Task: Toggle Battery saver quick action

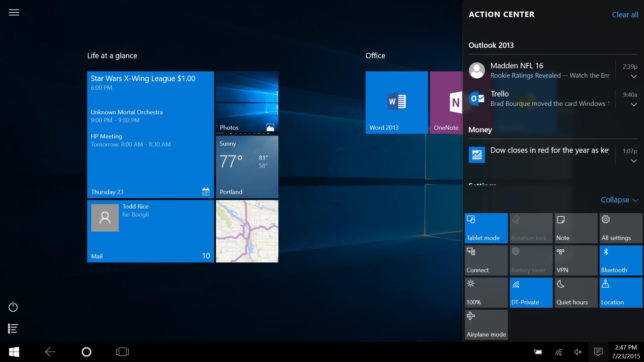Action: coord(531,260)
